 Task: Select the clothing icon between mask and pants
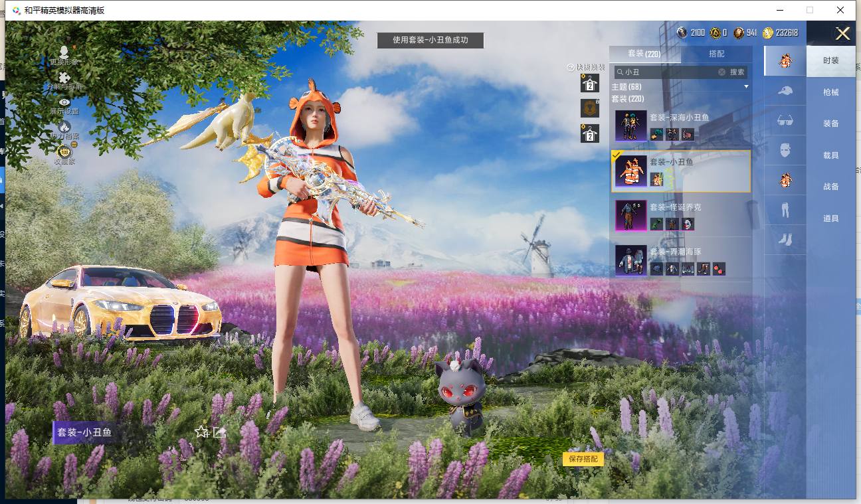click(x=785, y=179)
